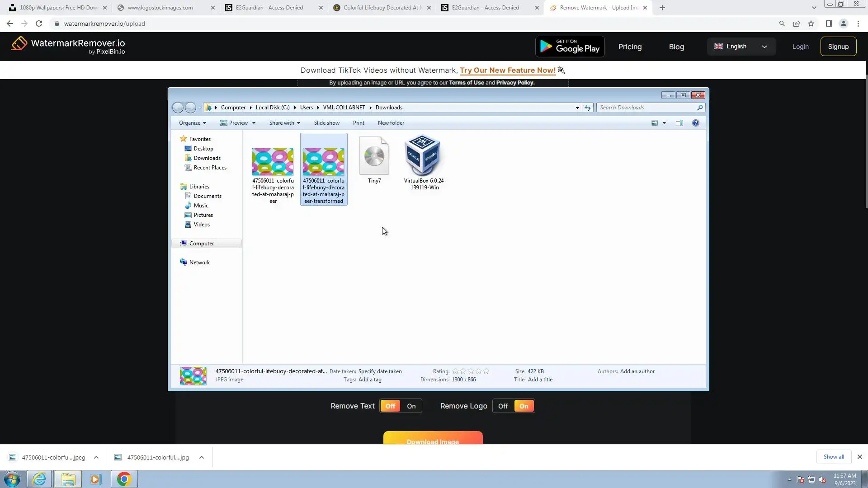This screenshot has width=868, height=488.
Task: Expand the English language dropdown
Action: click(x=741, y=47)
